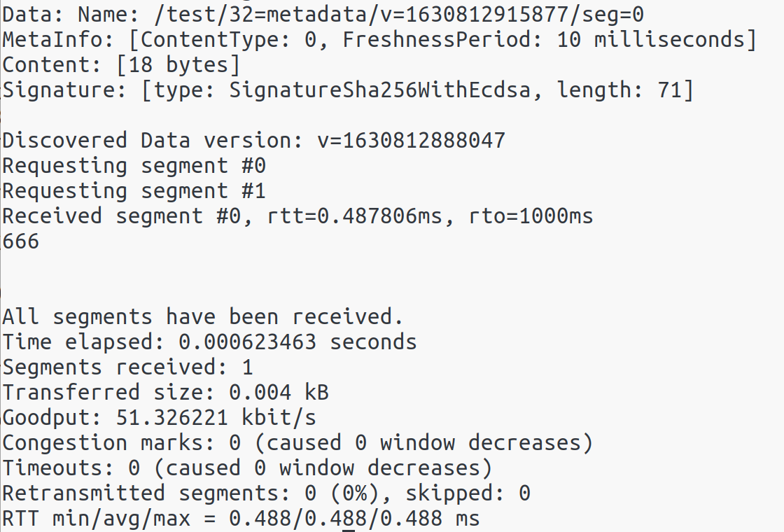
Task: Click the output value 666
Action: coord(20,241)
